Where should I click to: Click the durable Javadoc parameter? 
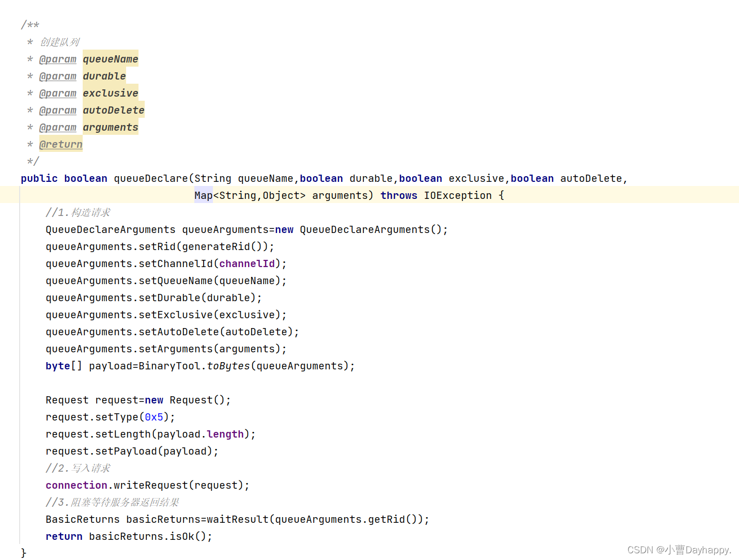click(x=104, y=76)
